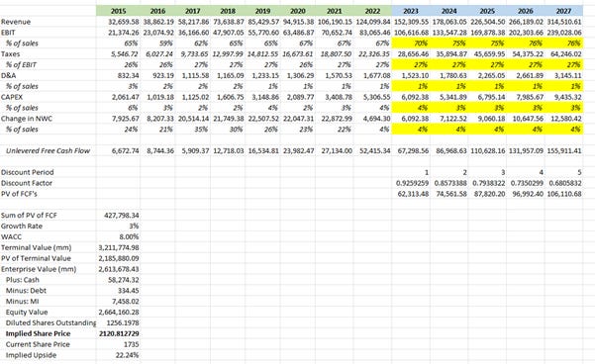Click the Enterprise Value (mm) label
This screenshot has height=364, width=595.
(x=39, y=269)
